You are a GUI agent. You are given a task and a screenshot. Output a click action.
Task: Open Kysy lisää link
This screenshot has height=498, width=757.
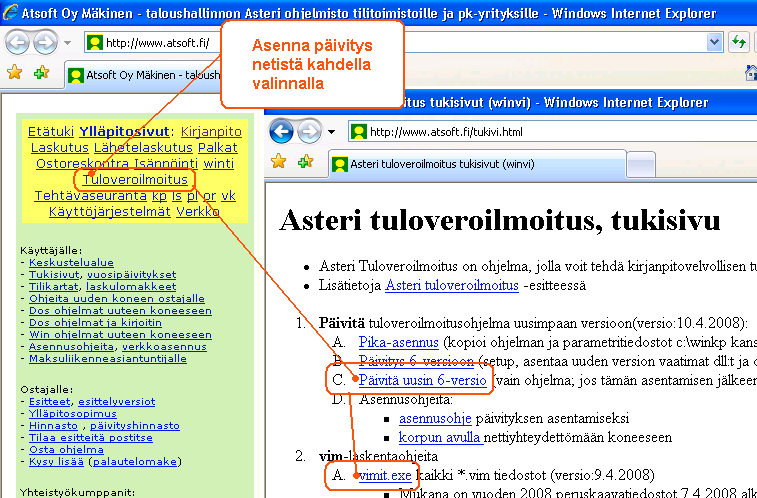tap(56, 461)
